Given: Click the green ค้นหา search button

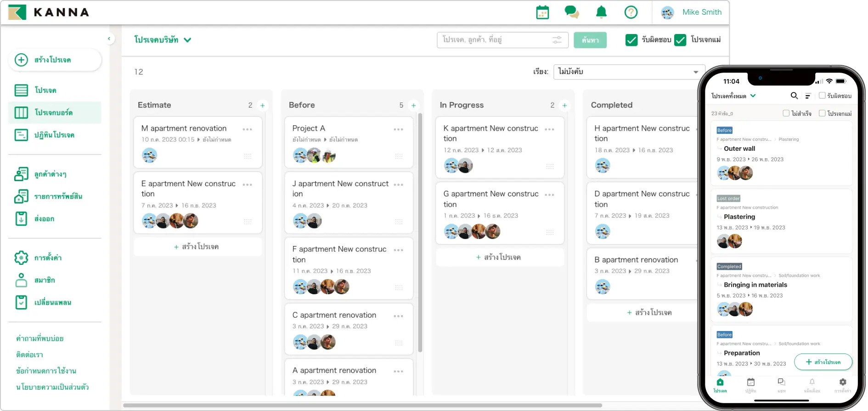Looking at the screenshot, I should coord(590,40).
